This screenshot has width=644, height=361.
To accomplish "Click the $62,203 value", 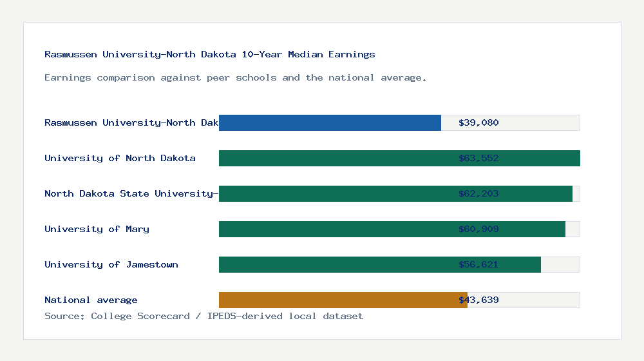I will 478,193.
